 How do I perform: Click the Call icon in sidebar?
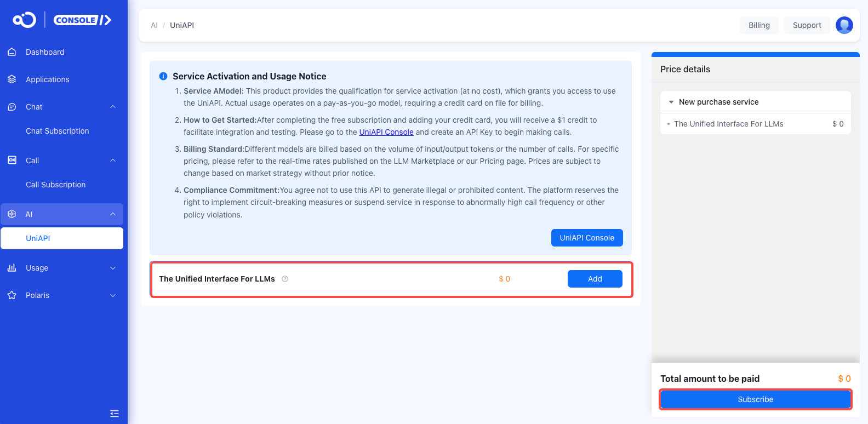(x=12, y=160)
